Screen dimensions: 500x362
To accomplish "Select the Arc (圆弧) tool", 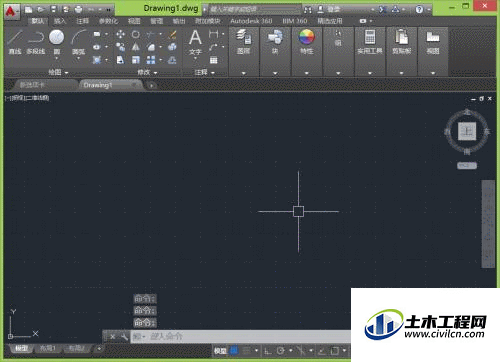I will click(x=79, y=42).
